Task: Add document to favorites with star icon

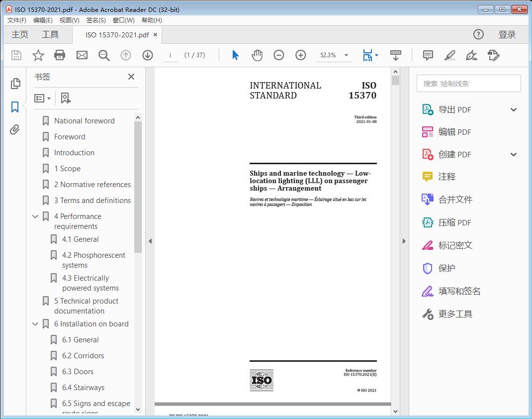Action: (38, 55)
